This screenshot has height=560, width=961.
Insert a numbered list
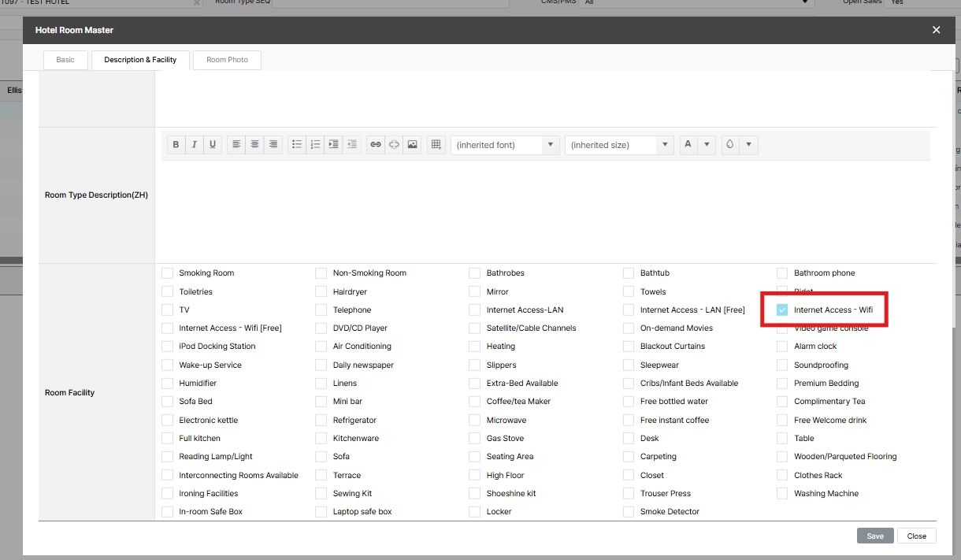315,145
